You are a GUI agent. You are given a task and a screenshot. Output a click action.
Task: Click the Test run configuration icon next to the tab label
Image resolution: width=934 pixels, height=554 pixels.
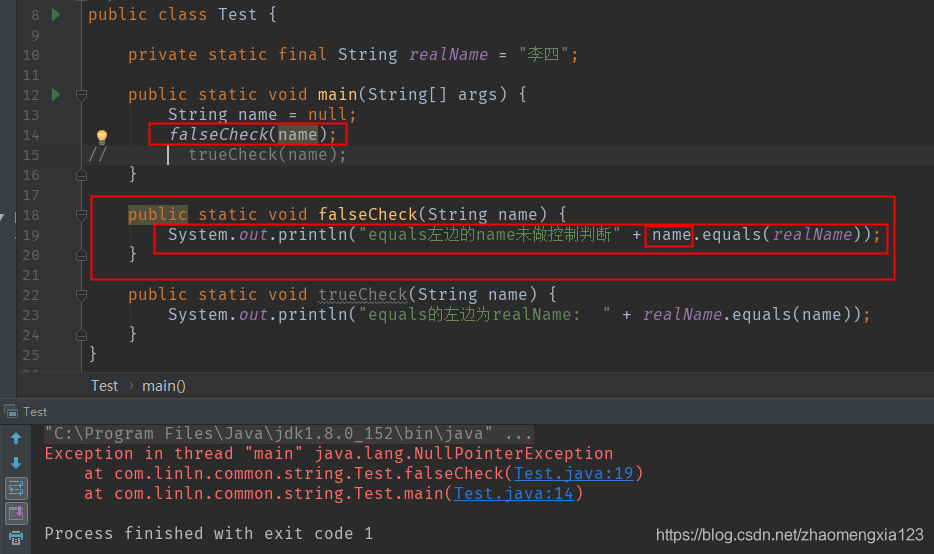(x=11, y=412)
